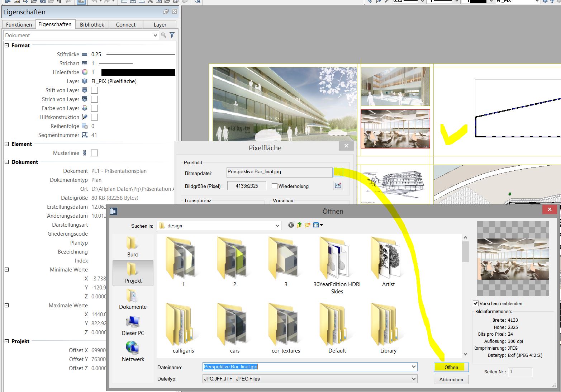The image size is (561, 392).
Task: Tick the Wiederholung checkbox
Action: (275, 186)
